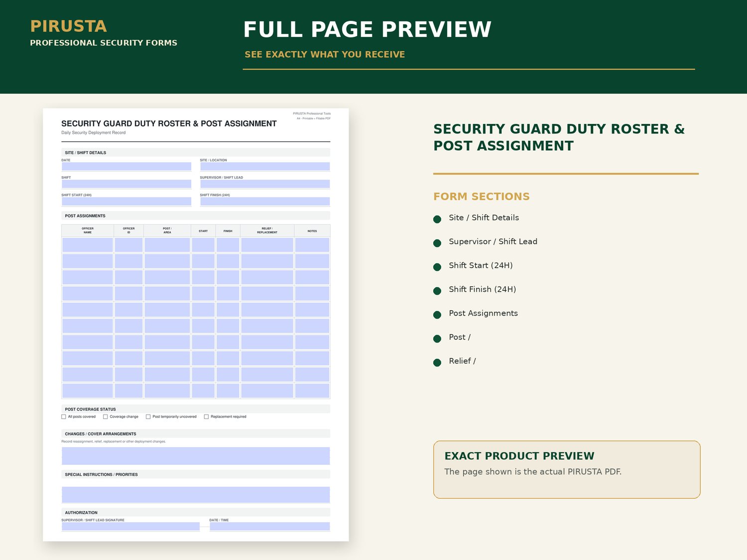Click the Shift input field

coord(126,184)
